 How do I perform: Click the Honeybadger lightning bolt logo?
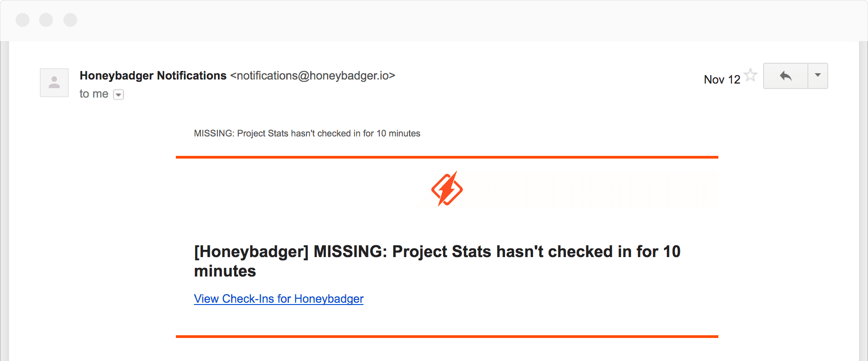click(447, 189)
